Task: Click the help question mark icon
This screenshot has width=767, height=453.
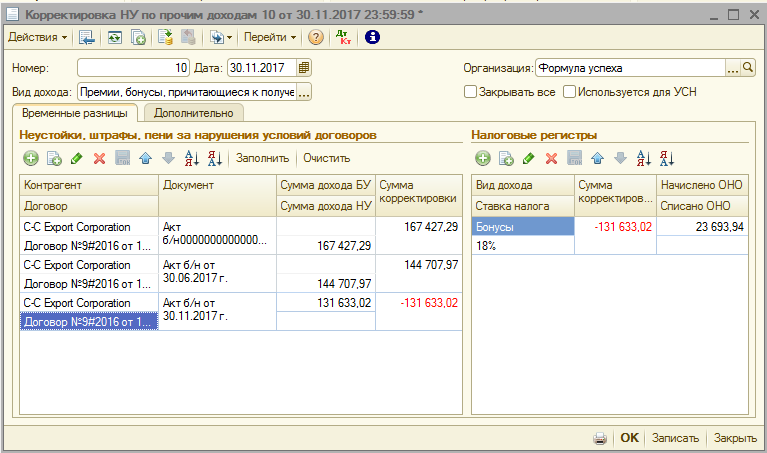Action: (316, 37)
